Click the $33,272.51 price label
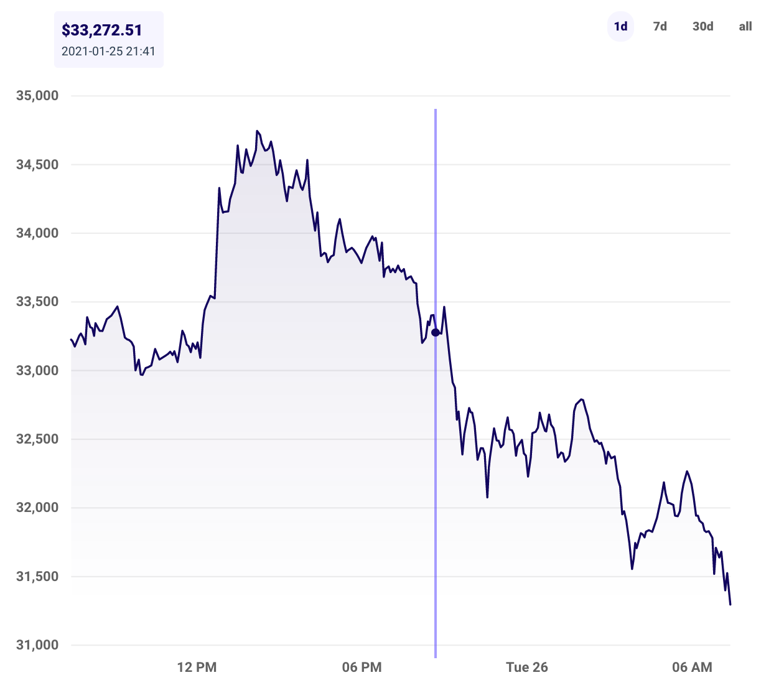 tap(101, 29)
